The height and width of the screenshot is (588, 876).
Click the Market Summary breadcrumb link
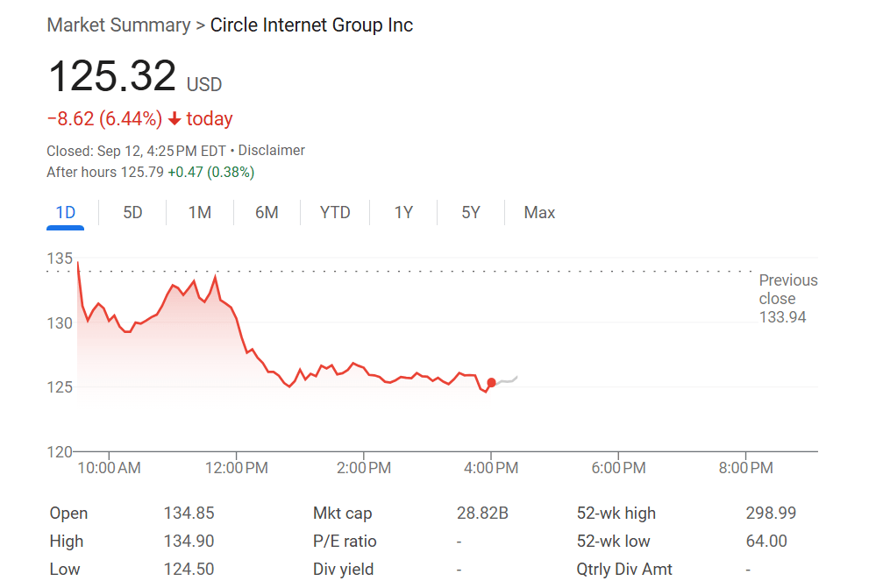118,25
